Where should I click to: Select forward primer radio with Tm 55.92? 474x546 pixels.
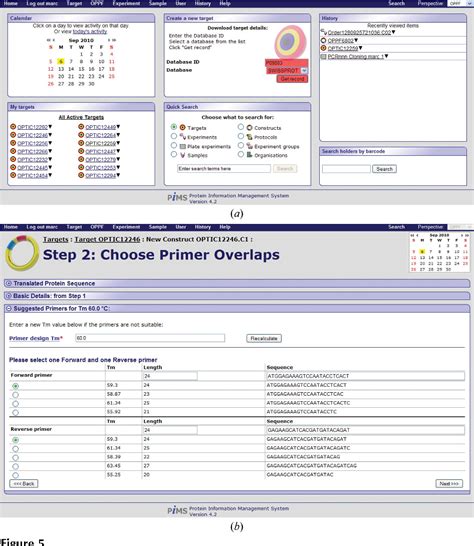tap(15, 413)
